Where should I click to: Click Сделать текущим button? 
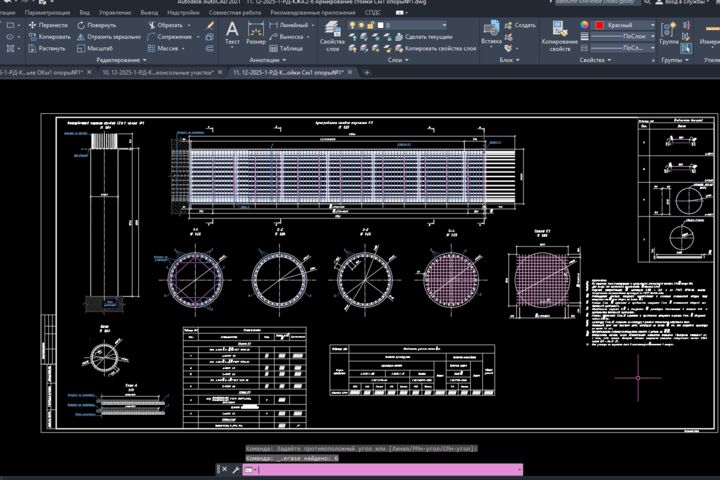point(424,37)
